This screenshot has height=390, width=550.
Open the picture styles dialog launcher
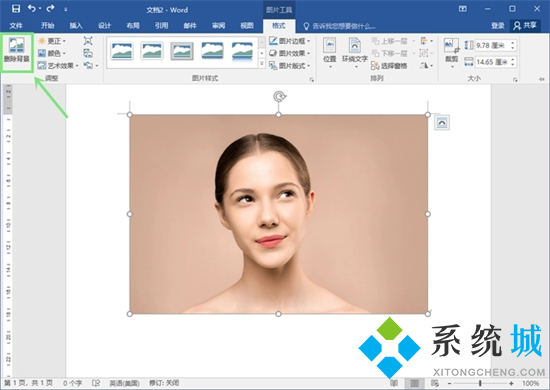(x=311, y=80)
